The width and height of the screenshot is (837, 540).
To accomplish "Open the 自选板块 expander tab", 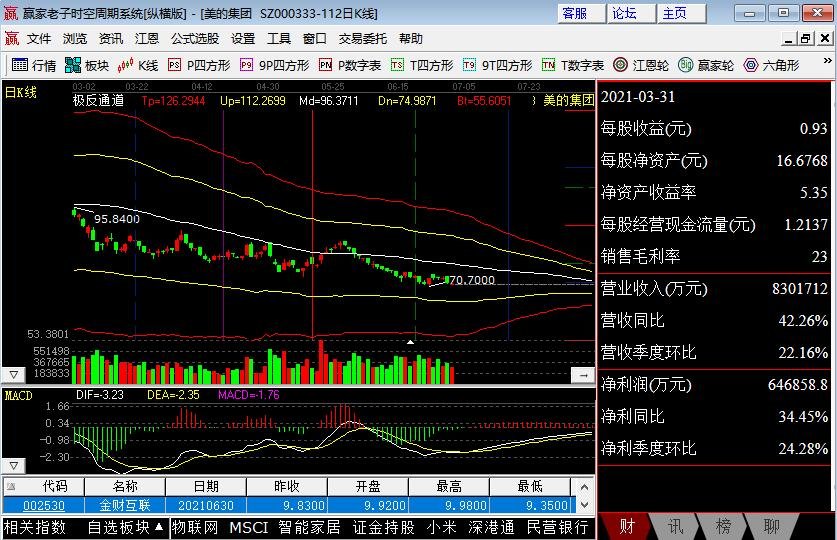I will click(x=125, y=527).
